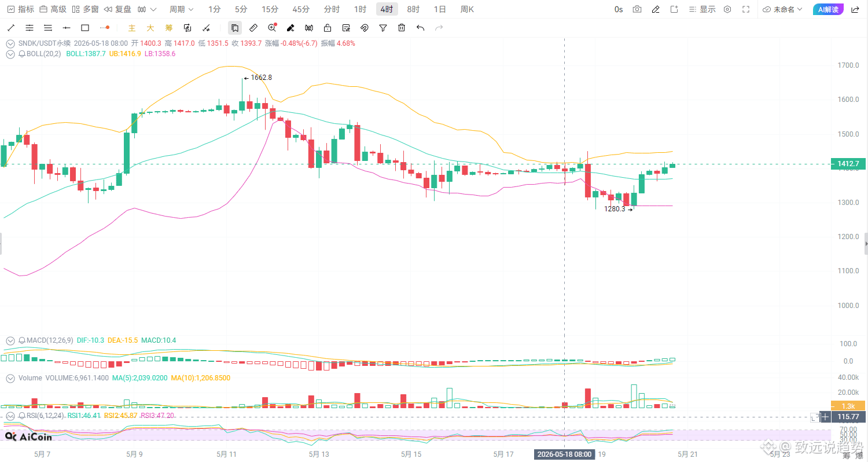
Task: Switch to the 1分 timeframe
Action: click(x=214, y=9)
